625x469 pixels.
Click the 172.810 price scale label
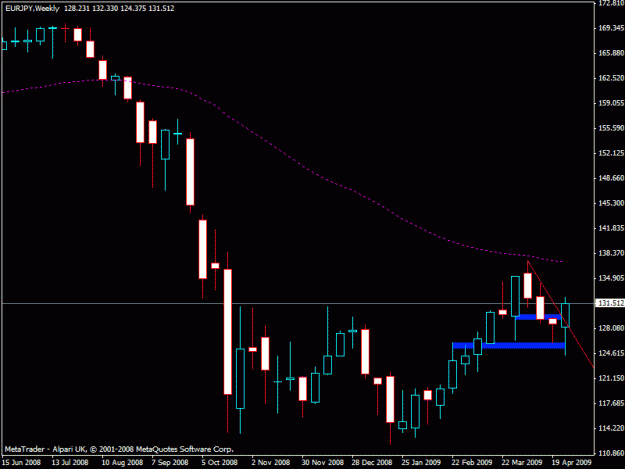tap(611, 4)
